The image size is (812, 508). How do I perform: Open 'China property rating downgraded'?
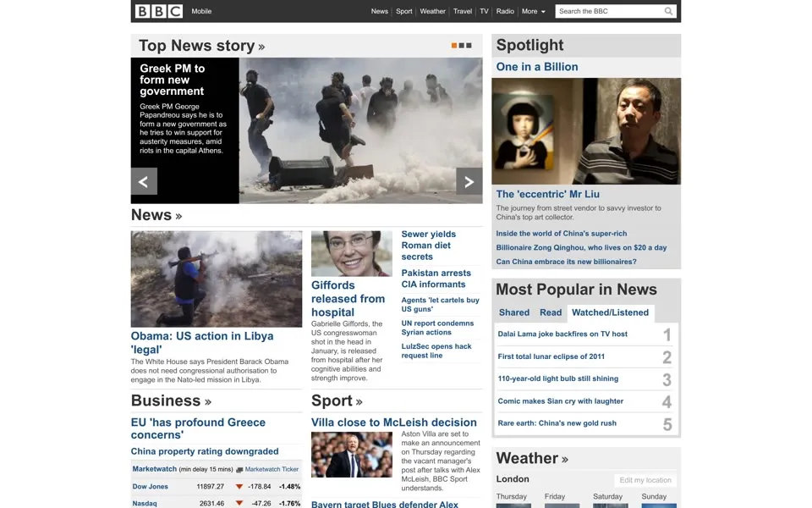pyautogui.click(x=205, y=451)
